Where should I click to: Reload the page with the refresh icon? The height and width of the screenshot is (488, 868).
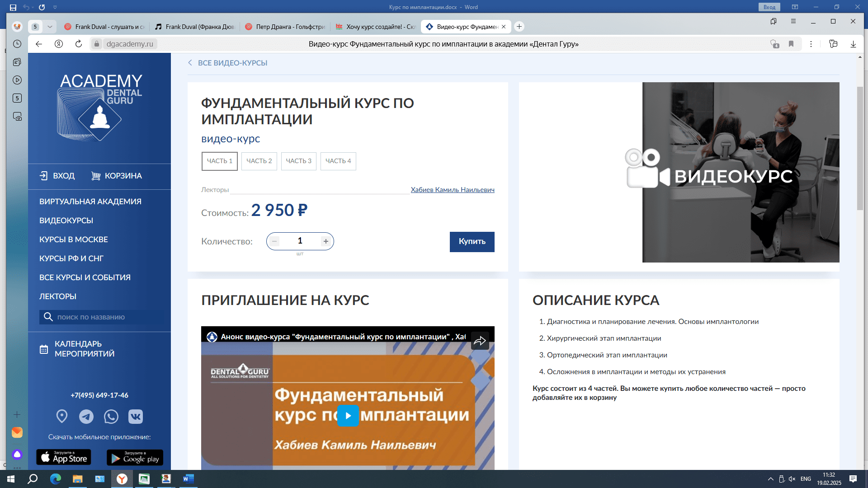[x=79, y=44]
